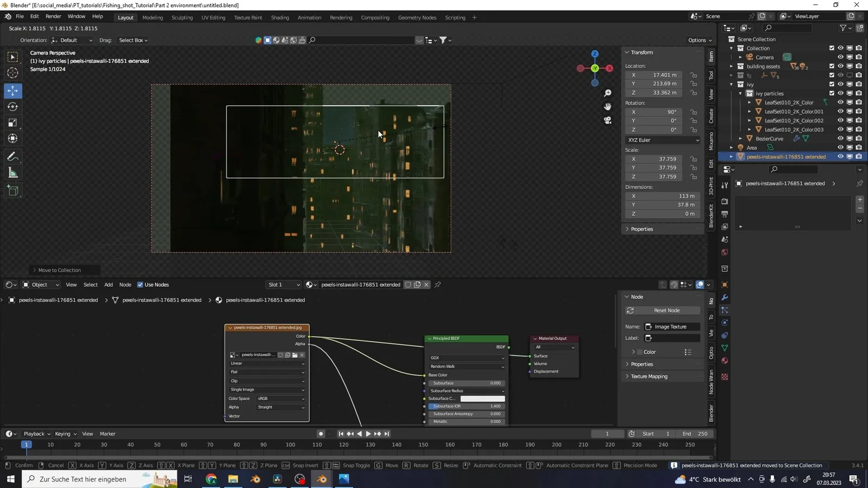The height and width of the screenshot is (488, 868).
Task: Expand the BezierCurve object in outliner
Action: click(x=740, y=138)
